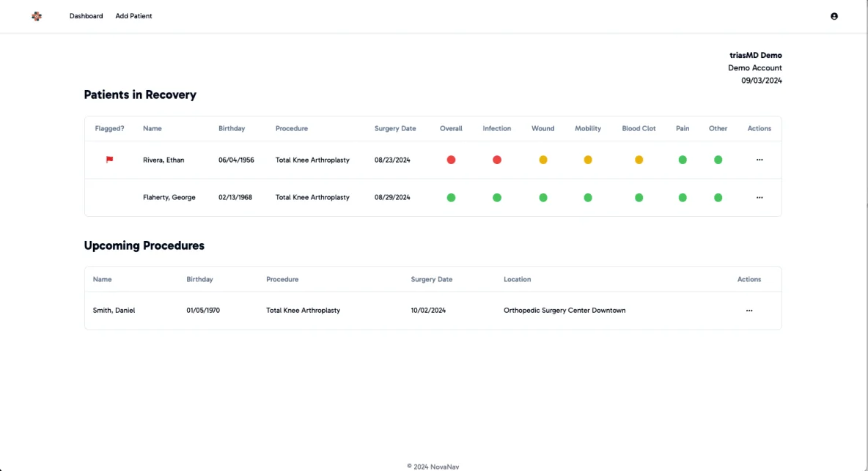Select patient name Rivera, Ethan
This screenshot has width=868, height=471.
point(163,160)
